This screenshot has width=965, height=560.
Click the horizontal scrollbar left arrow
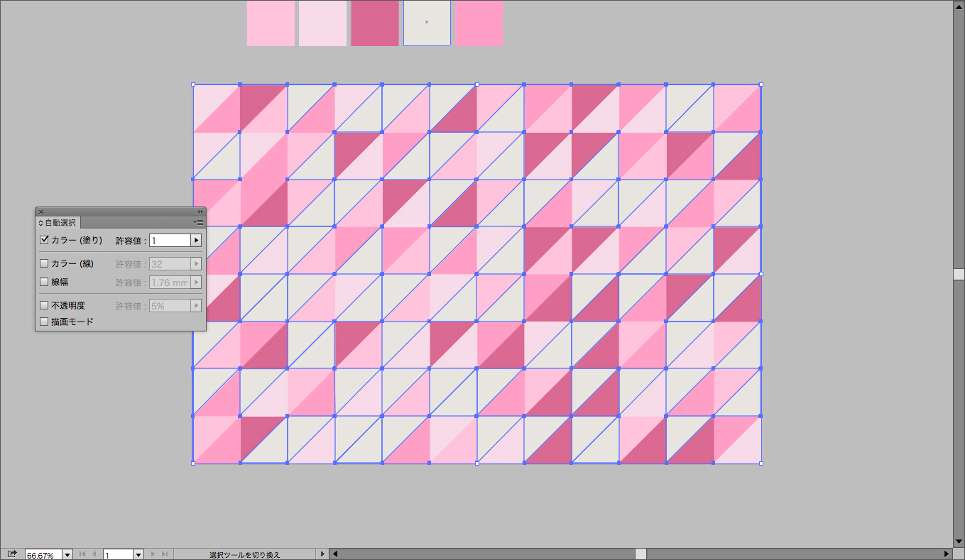335,554
